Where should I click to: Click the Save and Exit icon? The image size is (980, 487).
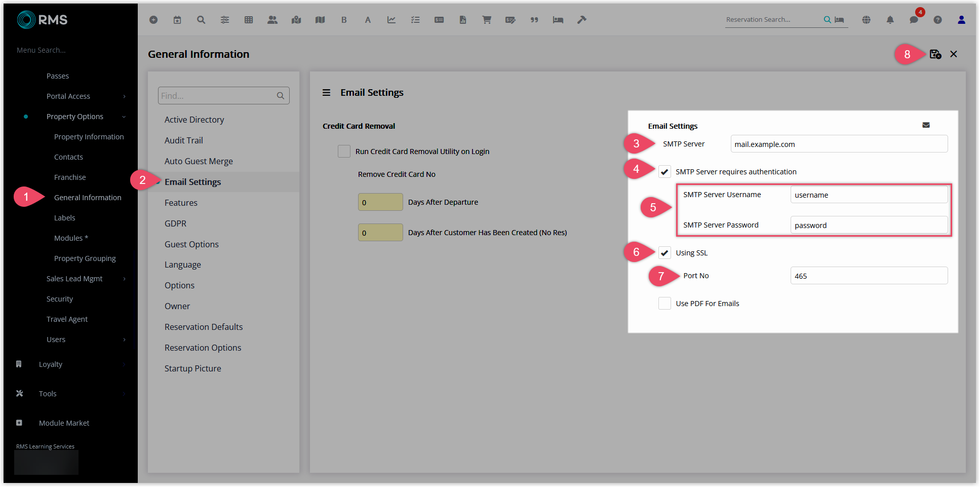click(x=935, y=54)
